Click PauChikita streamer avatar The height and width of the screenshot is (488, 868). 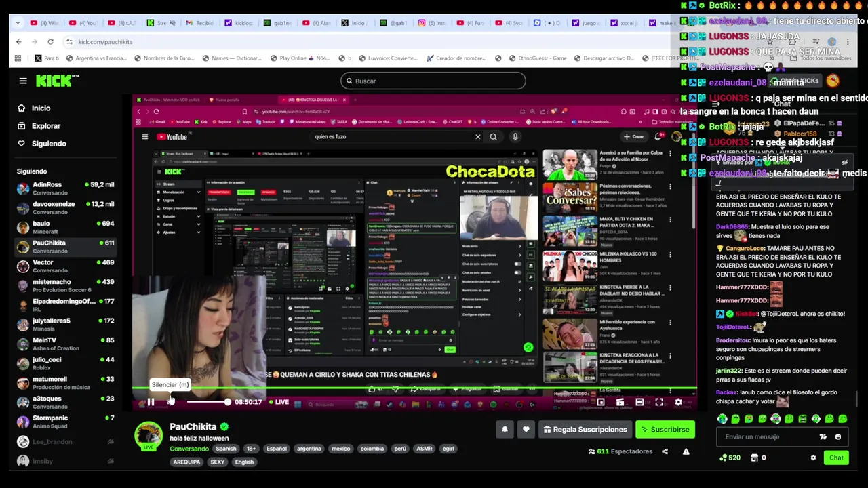[x=148, y=436]
